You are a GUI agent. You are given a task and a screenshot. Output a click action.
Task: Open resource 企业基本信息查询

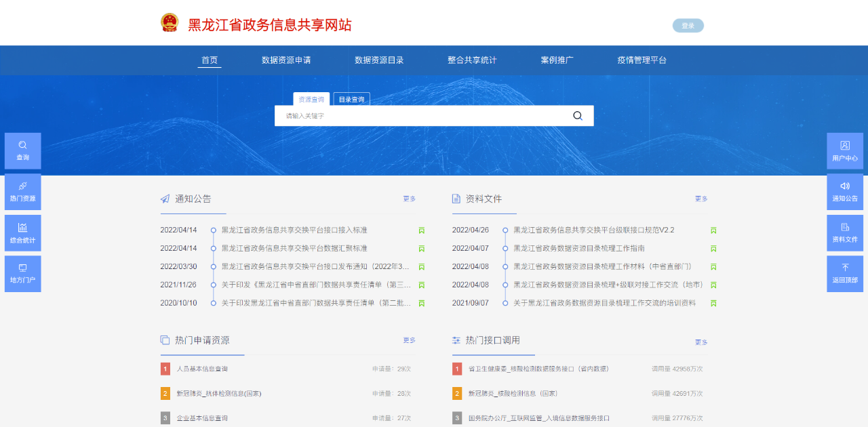pos(202,419)
